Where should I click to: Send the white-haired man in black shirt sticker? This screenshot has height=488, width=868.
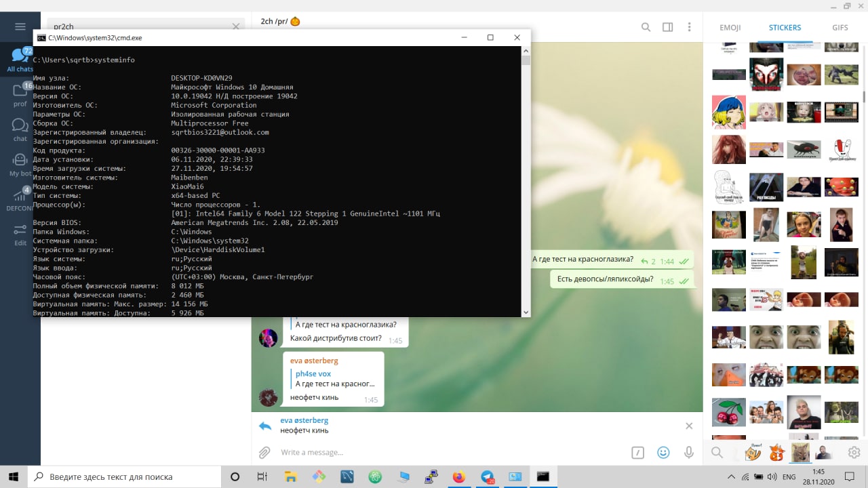coord(804,412)
